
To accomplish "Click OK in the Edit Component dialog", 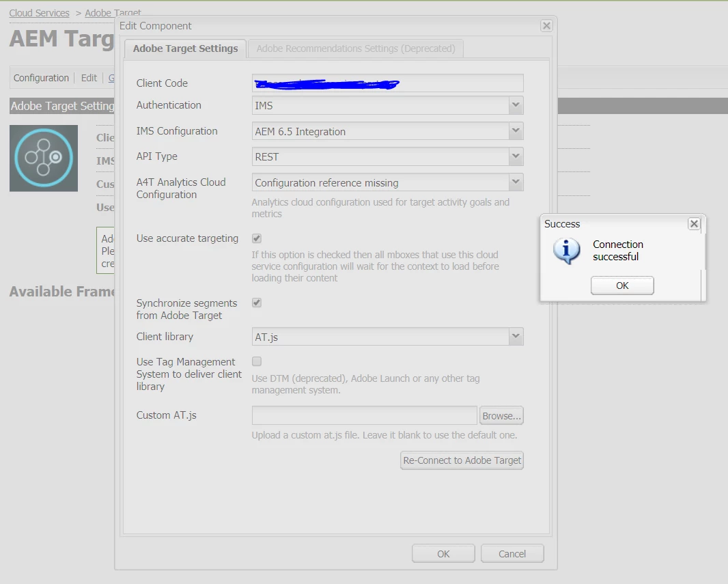I will (443, 554).
